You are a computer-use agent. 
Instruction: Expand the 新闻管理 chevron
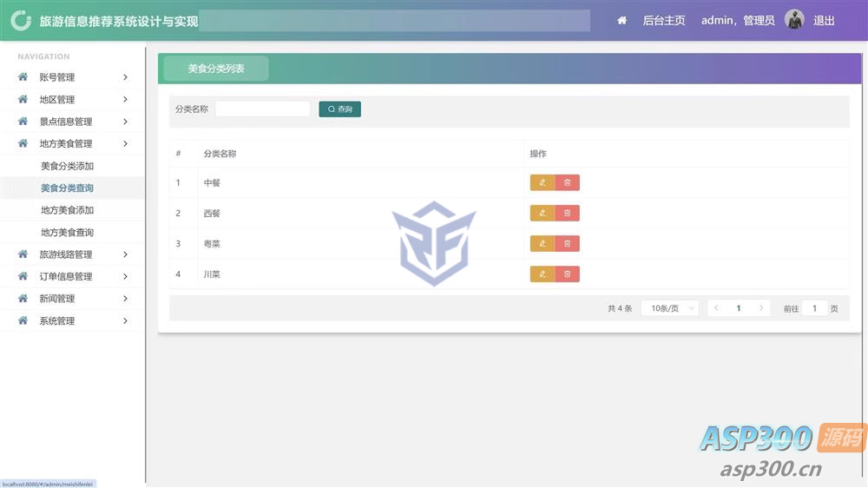(x=126, y=299)
